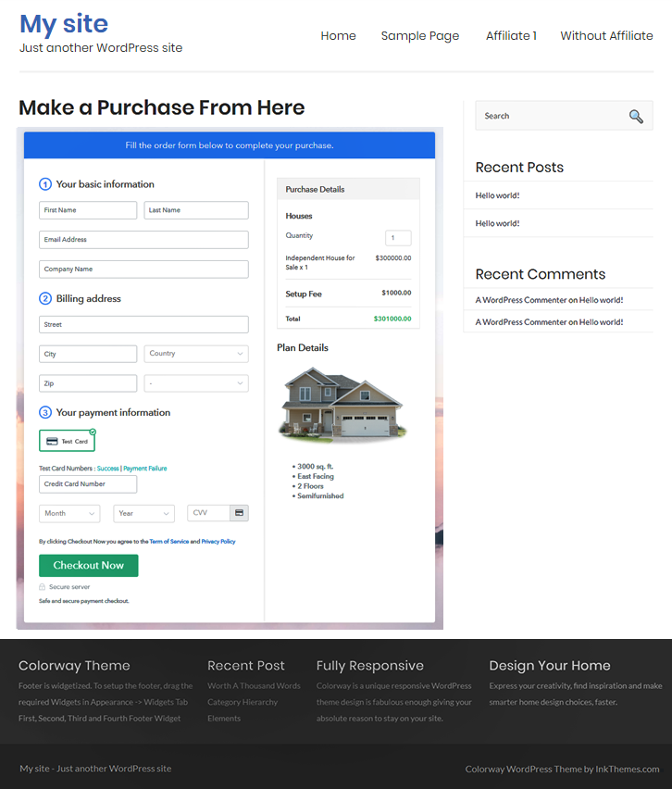672x789 pixels.
Task: Click the Payment Failure test card link
Action: tap(145, 469)
